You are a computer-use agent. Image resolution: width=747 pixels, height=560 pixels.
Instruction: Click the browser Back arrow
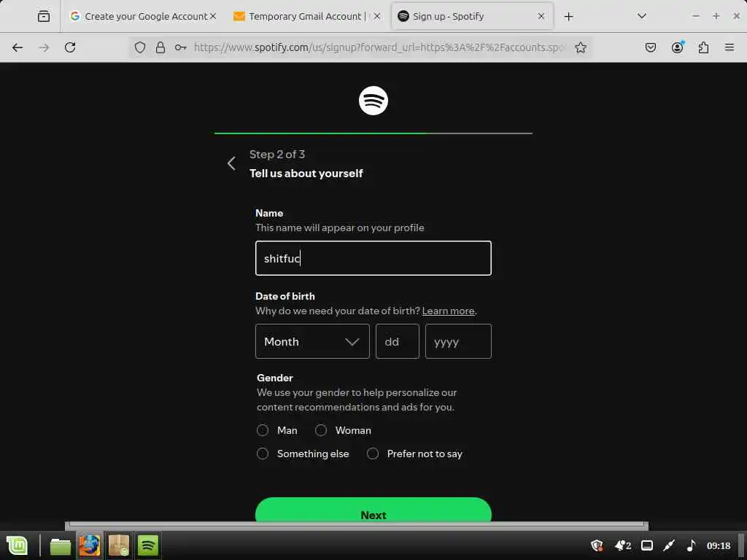click(18, 47)
